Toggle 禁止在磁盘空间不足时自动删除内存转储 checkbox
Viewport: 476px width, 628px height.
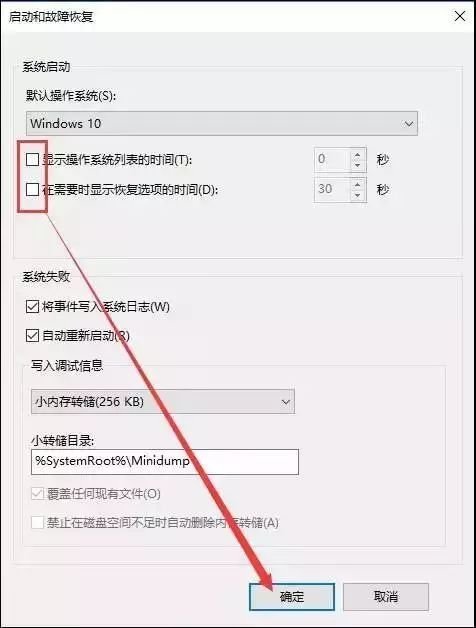click(37, 522)
